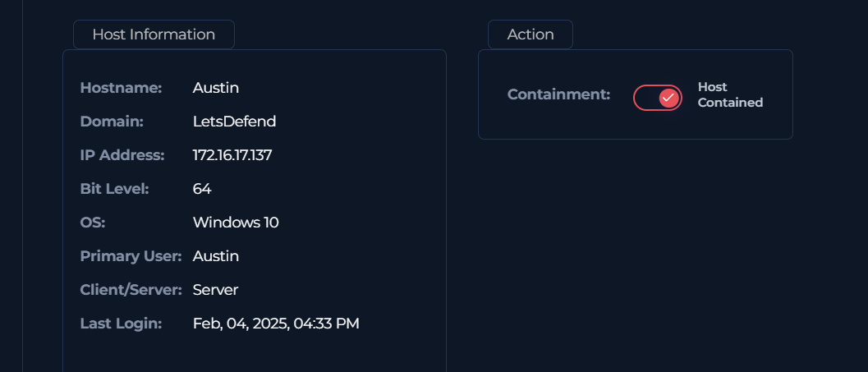Viewport: 868px width, 372px height.
Task: Click the IP address 172.16.17.137
Action: [232, 155]
